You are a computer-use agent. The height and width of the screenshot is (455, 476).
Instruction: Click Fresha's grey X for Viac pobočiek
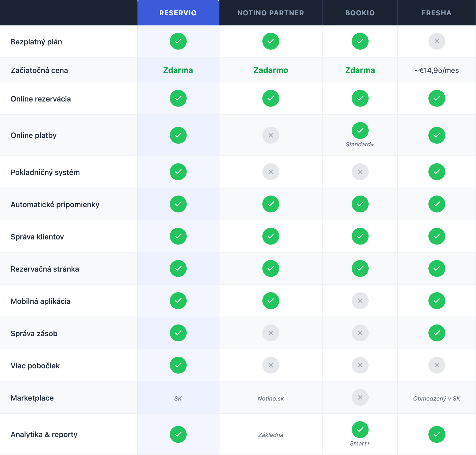pos(437,365)
